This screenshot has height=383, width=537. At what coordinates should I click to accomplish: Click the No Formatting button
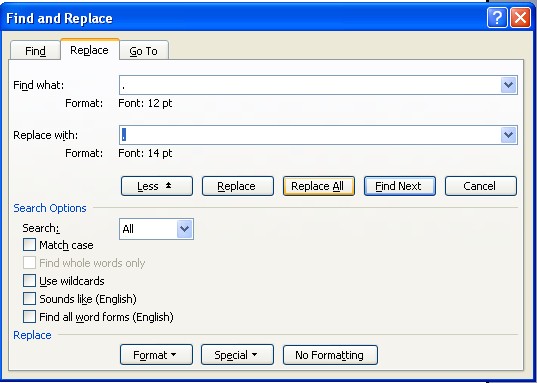(330, 355)
